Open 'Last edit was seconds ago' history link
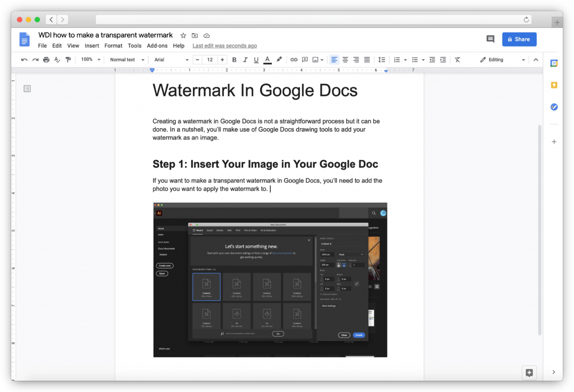 coord(224,45)
